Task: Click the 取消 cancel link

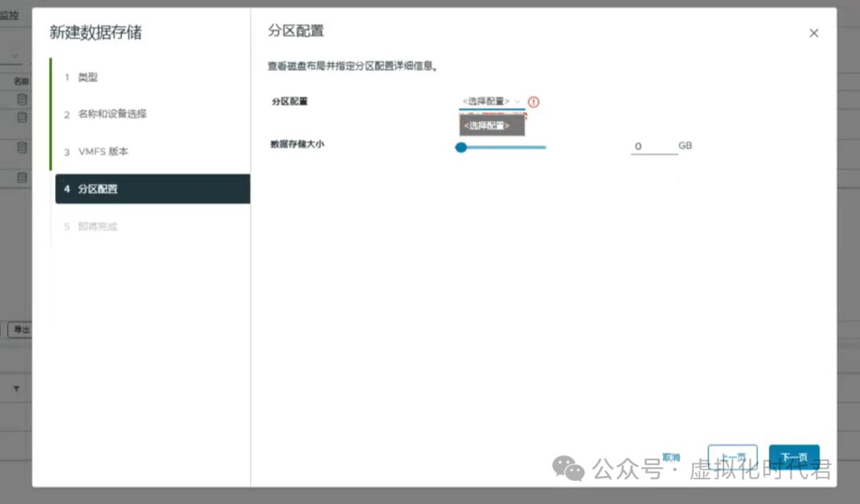Action: pyautogui.click(x=670, y=457)
